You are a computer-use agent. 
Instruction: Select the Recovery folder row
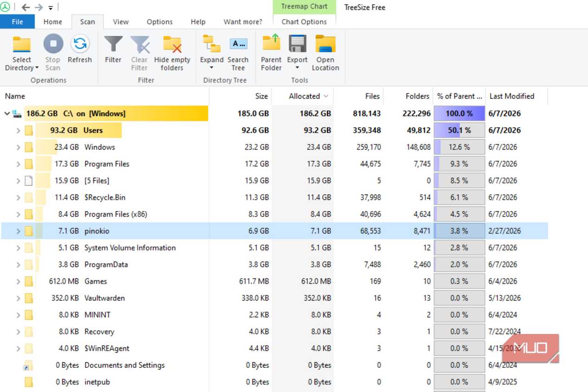pos(274,332)
